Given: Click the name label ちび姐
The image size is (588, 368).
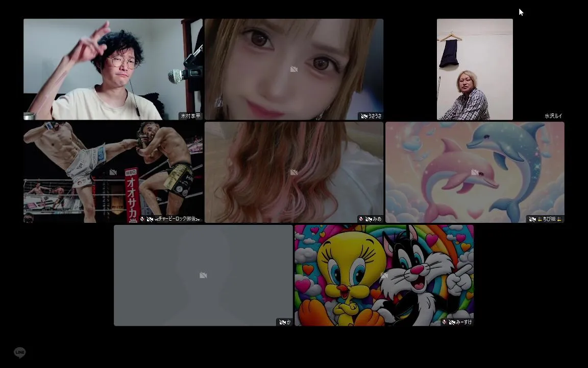Looking at the screenshot, I should pos(549,219).
